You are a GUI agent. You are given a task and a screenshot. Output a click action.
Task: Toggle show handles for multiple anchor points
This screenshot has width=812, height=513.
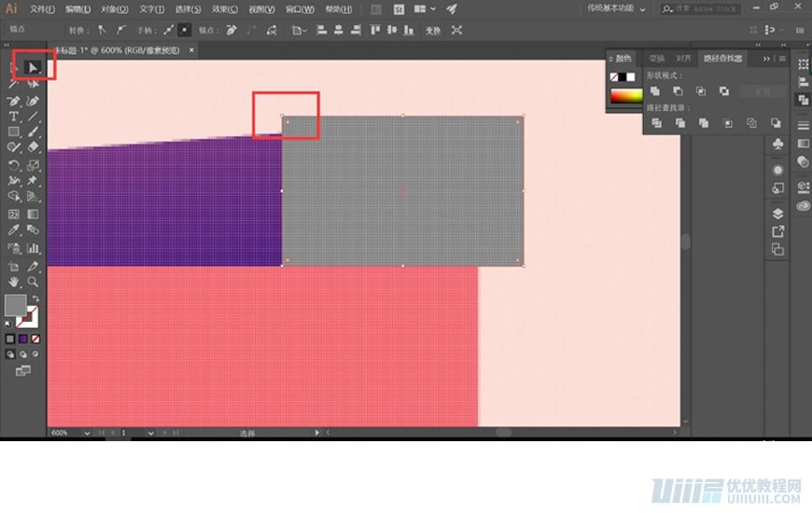[168, 30]
